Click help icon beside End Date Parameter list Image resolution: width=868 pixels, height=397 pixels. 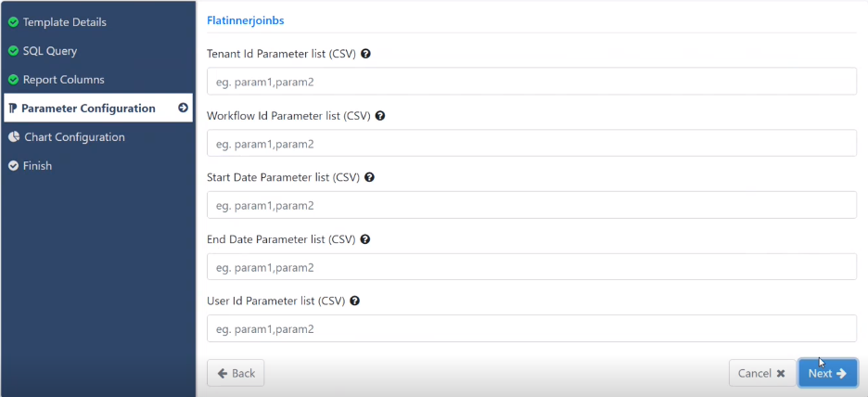pos(364,239)
